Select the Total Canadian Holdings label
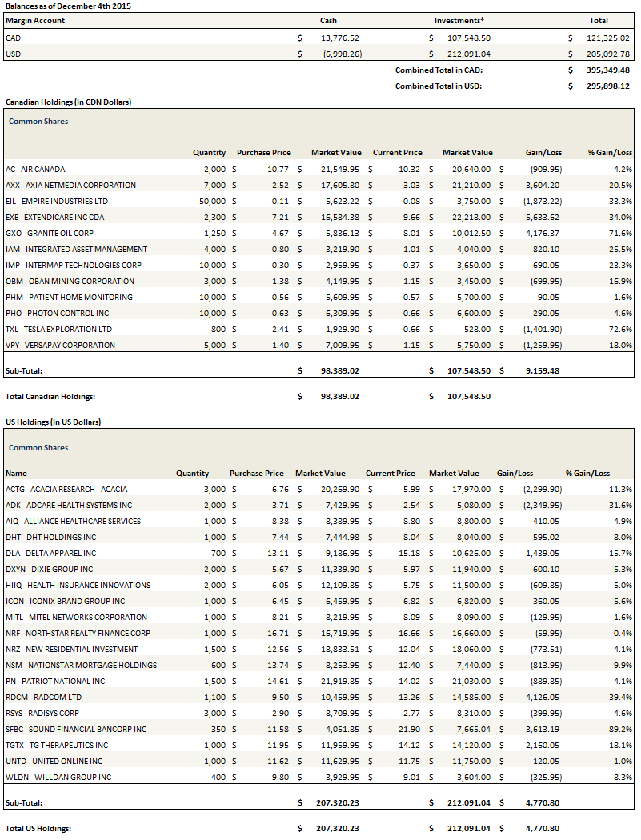The image size is (641, 840). click(50, 396)
